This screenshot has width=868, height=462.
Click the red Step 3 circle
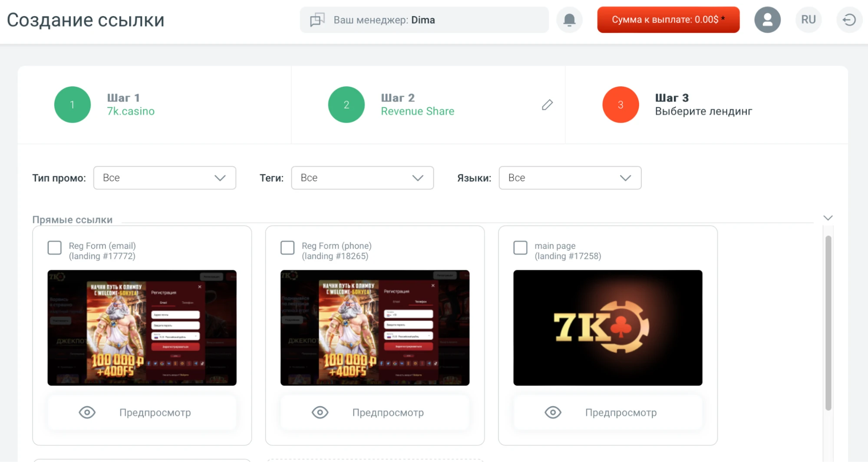click(x=620, y=105)
